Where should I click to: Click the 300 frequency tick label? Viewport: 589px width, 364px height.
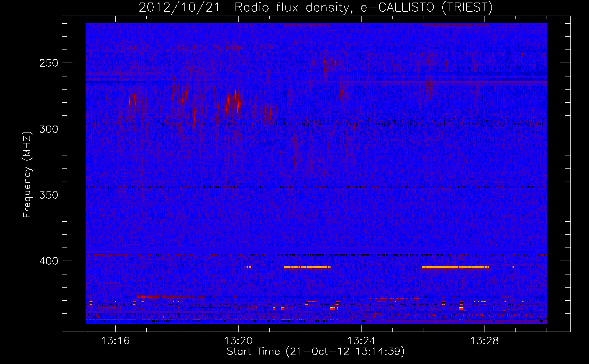48,129
